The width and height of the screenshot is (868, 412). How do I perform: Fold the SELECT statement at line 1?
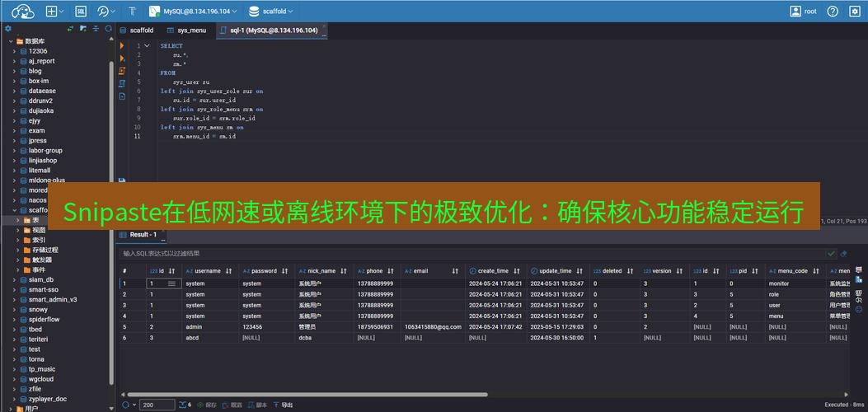(147, 46)
